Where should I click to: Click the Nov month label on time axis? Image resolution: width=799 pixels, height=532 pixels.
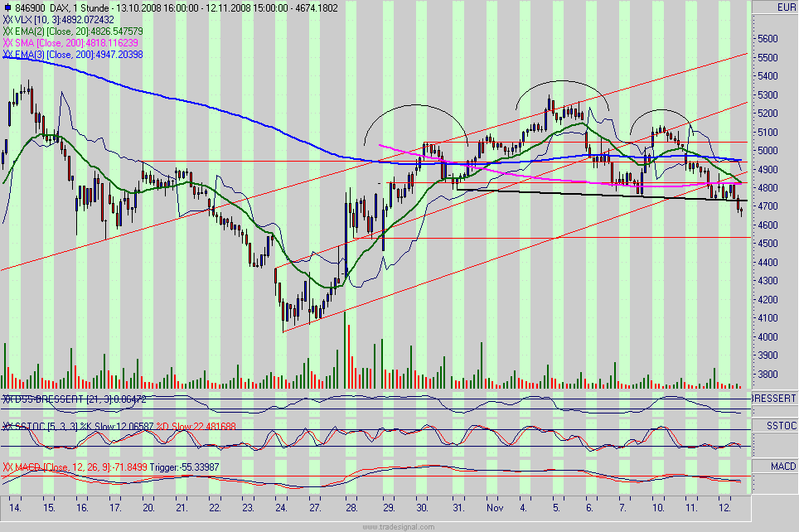pos(495,507)
